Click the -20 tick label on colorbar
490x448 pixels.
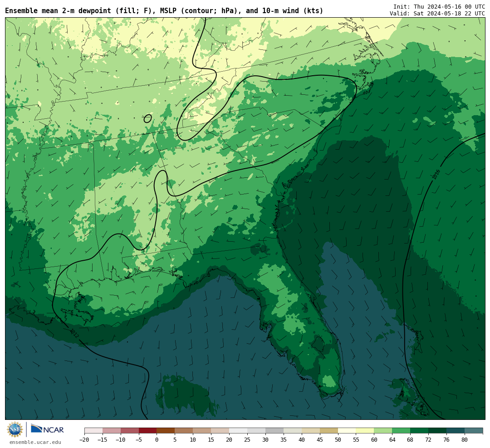click(x=84, y=440)
